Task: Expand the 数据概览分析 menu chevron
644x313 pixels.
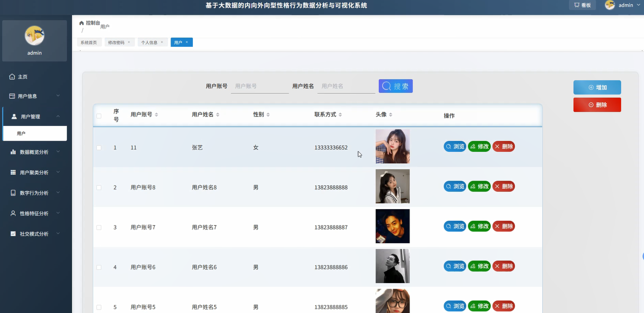Action: coord(58,152)
